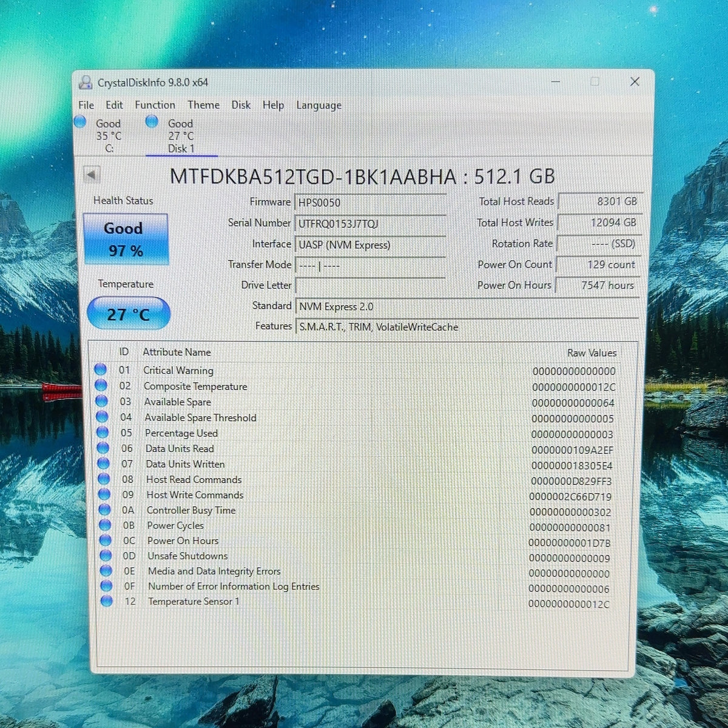Screen dimensions: 728x728
Task: Click the Rotation Rate value ---- (SSD)
Action: [599, 243]
